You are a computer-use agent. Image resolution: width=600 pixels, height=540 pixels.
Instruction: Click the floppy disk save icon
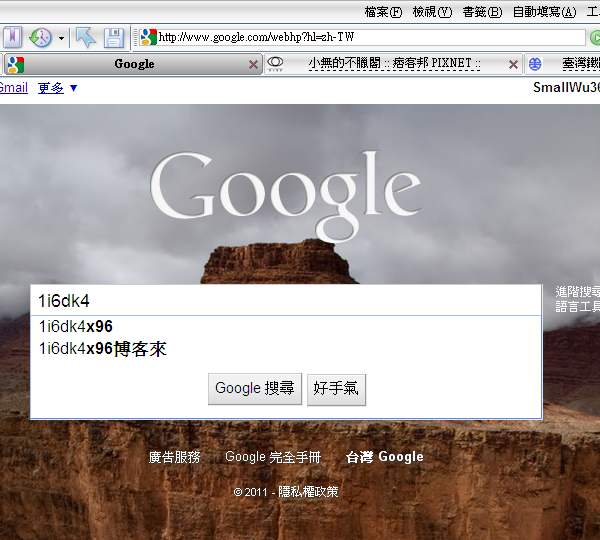click(x=114, y=38)
